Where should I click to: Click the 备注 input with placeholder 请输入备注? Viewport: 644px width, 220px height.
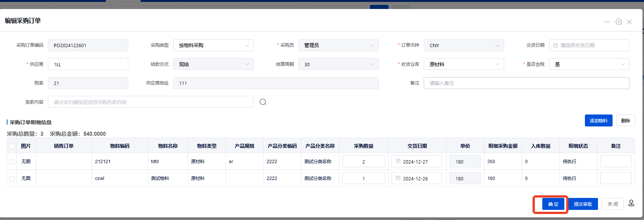click(x=527, y=83)
